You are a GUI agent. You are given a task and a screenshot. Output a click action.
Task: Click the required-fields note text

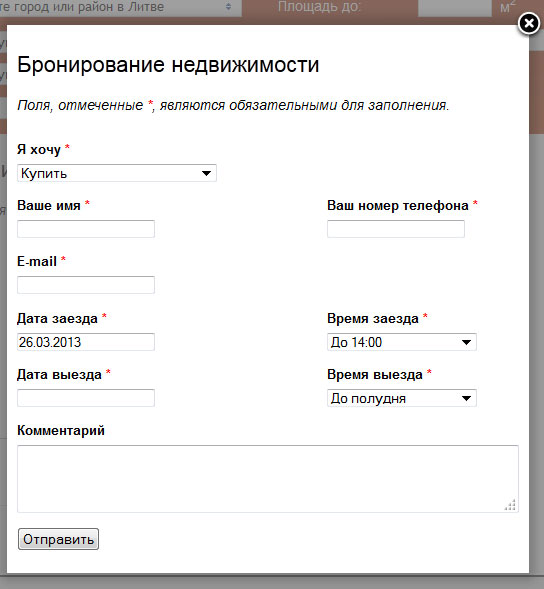(x=233, y=106)
